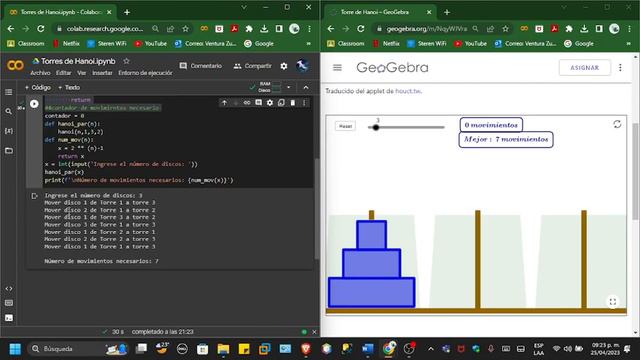The height and width of the screenshot is (360, 640).
Task: Click Colab address bar URL field
Action: point(105,29)
